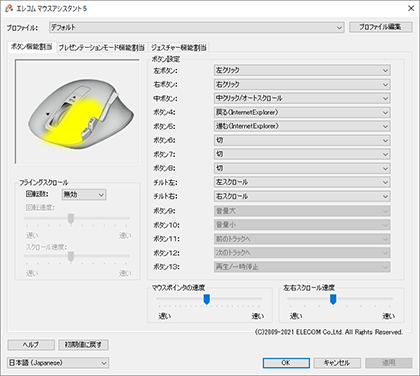The image size is (420, 376).
Task: Click the ヘルプ button
Action: point(31,345)
